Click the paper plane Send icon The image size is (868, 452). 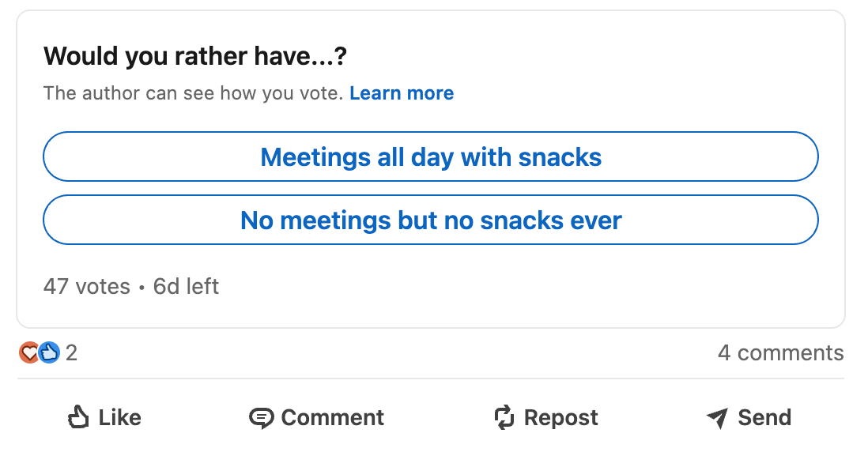click(x=717, y=417)
